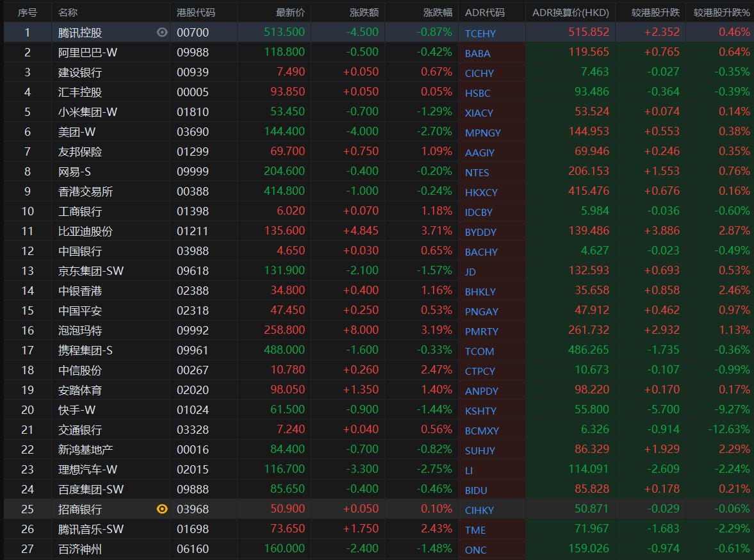Open the BABA ADR code link
The width and height of the screenshot is (754, 560).
pos(478,53)
